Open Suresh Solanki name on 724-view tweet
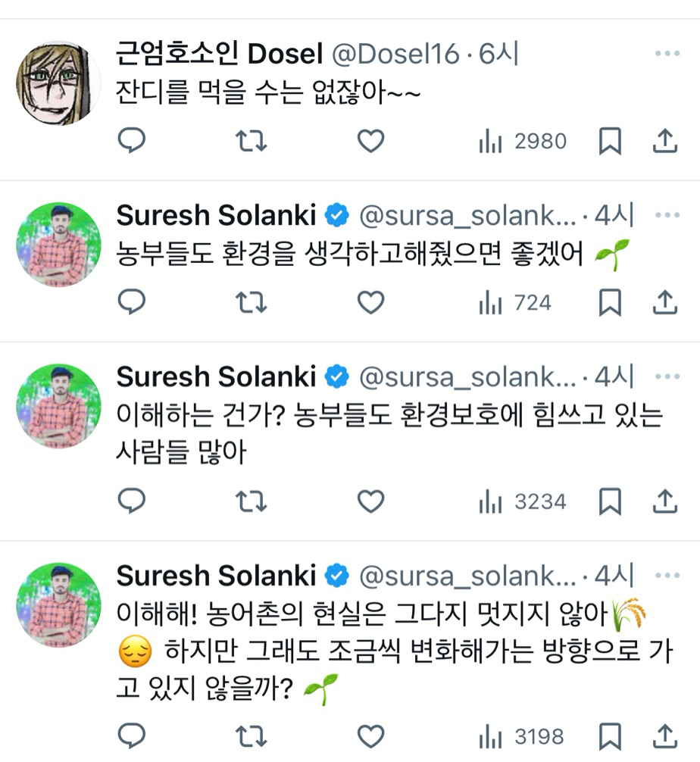 [x=216, y=216]
